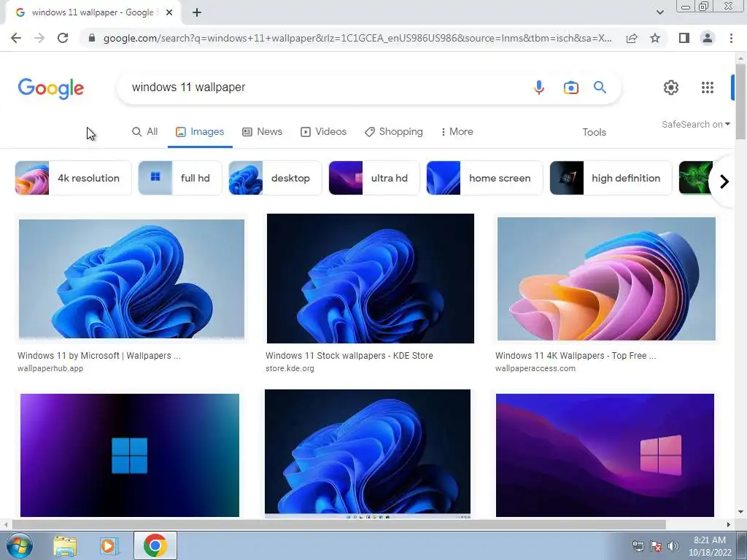This screenshot has height=560, width=747.
Task: Go to Google home via logo
Action: [51, 88]
